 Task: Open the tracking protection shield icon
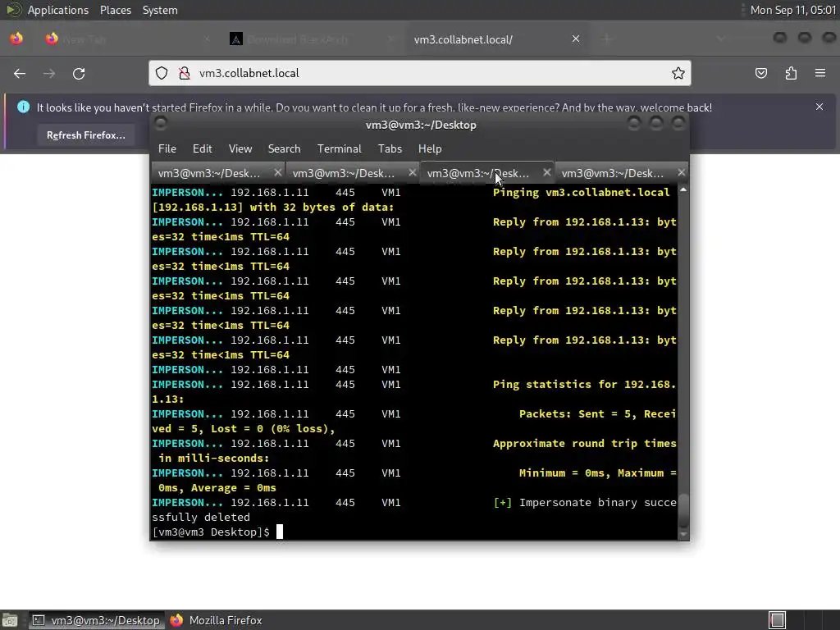(162, 73)
